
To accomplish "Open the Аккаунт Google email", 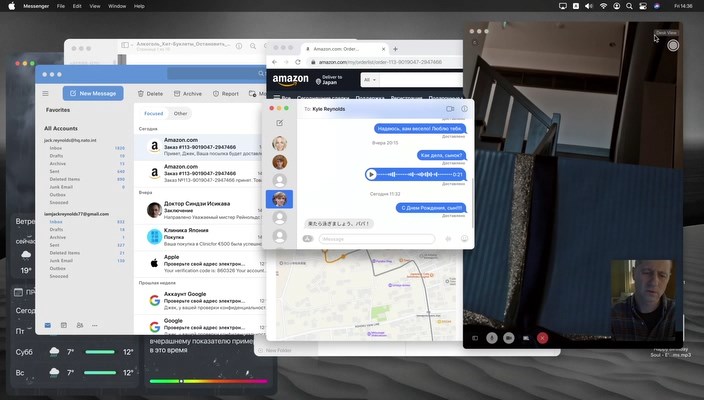I will [200, 300].
